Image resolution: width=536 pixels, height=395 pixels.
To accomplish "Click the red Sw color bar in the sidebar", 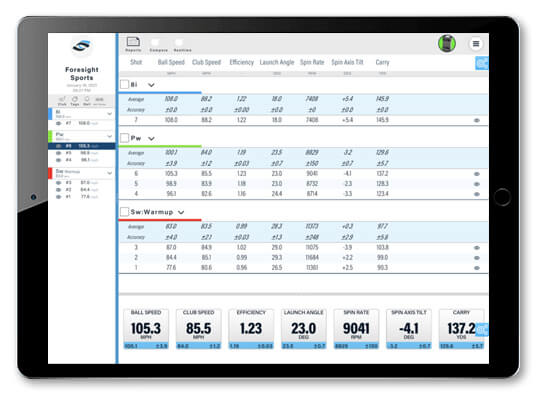I will coord(50,173).
